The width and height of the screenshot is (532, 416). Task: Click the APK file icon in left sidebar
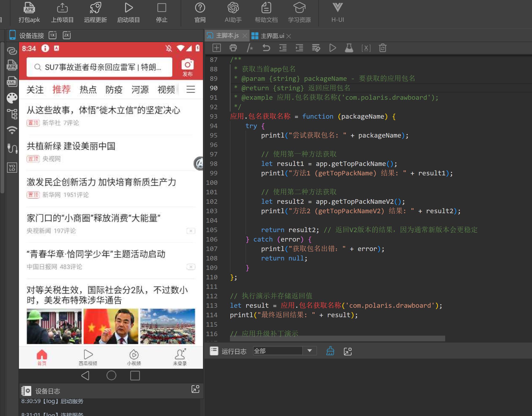12,65
